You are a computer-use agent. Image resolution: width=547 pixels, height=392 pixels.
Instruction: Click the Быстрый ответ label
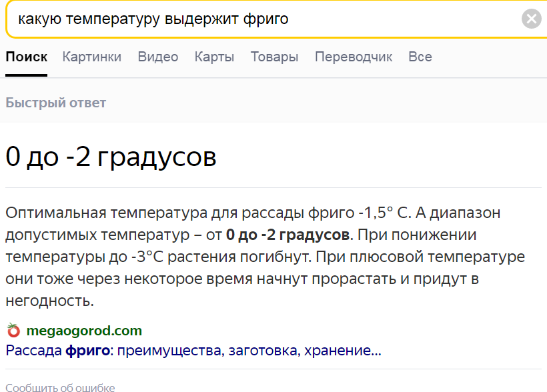(x=56, y=103)
